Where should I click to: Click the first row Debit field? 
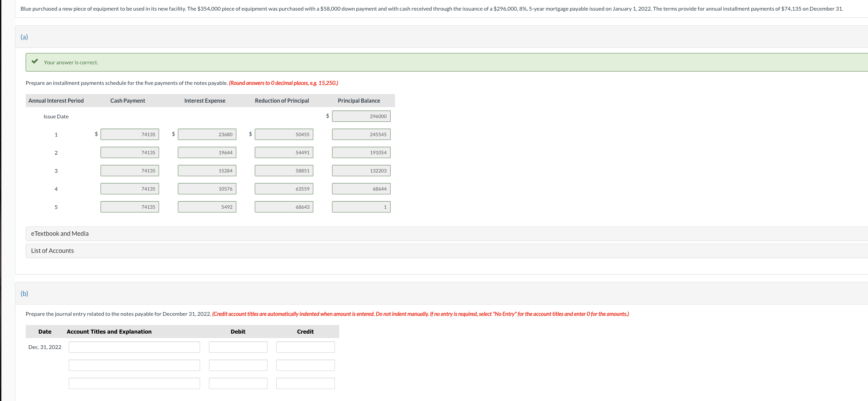(x=238, y=347)
